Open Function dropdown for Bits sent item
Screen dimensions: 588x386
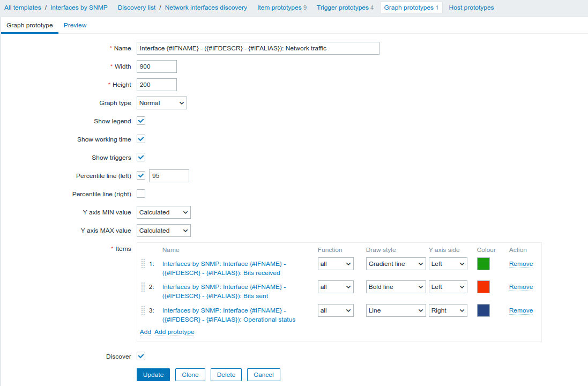tap(336, 287)
